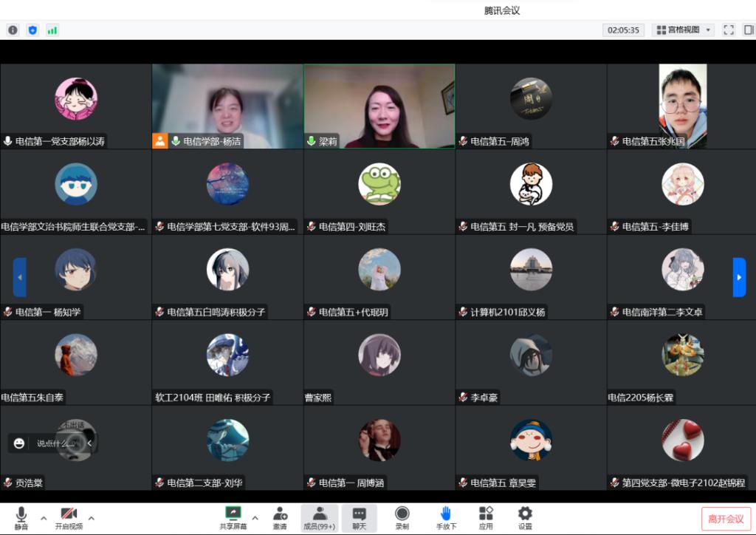This screenshot has height=535, width=756.
Task: Go to next page of participants
Action: (739, 277)
